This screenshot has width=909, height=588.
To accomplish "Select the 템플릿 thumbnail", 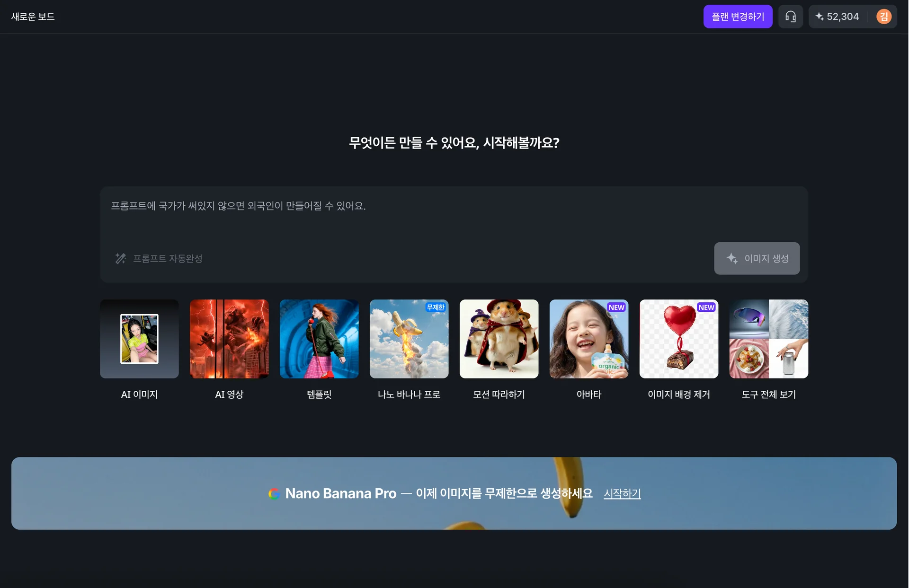I will point(319,339).
